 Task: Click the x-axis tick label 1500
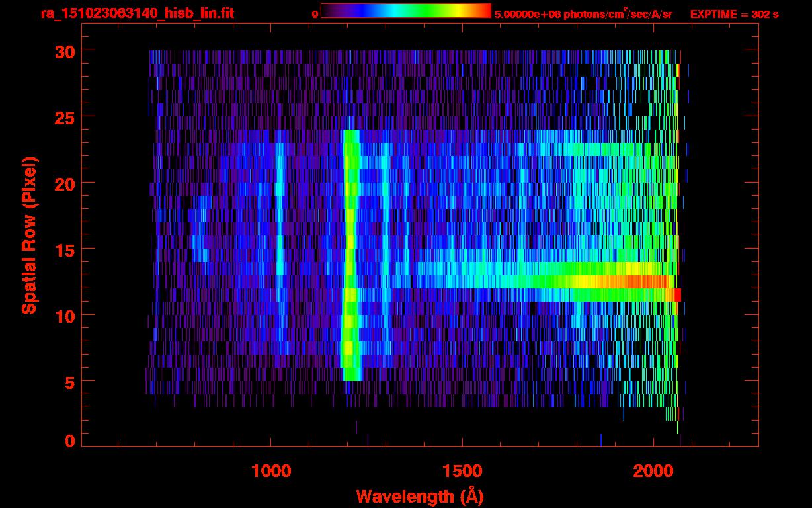pyautogui.click(x=462, y=471)
